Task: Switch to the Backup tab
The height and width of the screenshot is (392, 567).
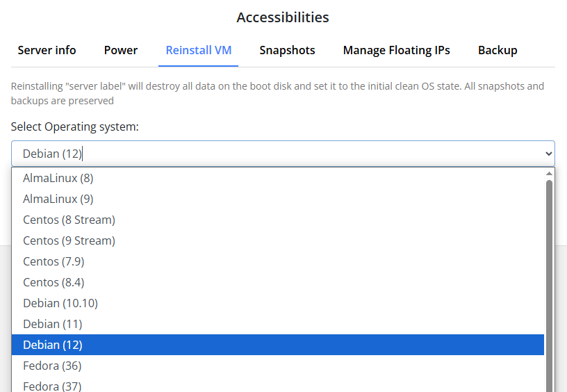Action: tap(498, 50)
